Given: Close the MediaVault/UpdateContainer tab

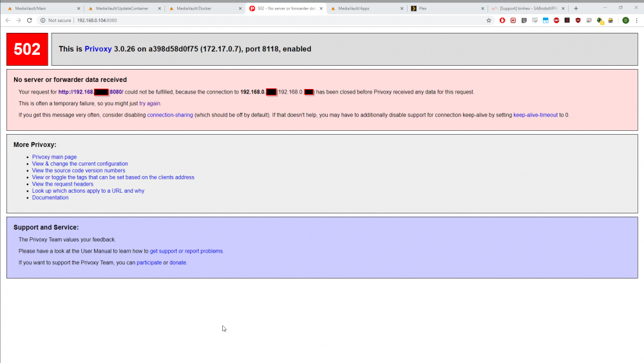Looking at the screenshot, I should (159, 8).
